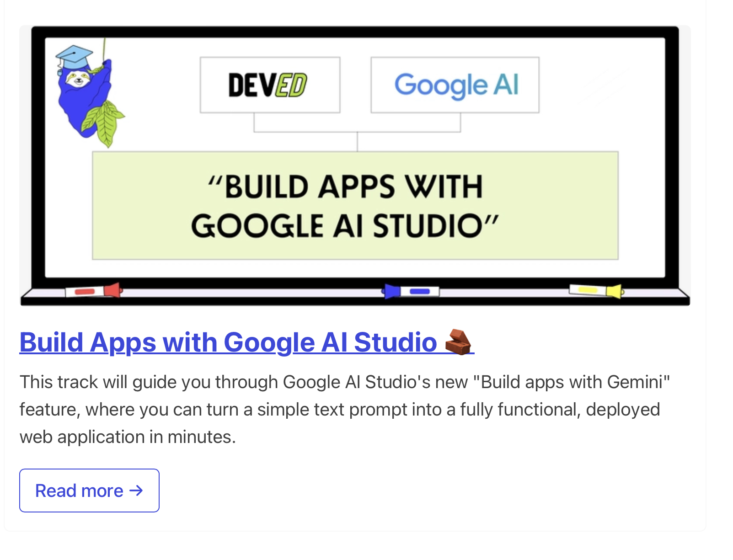Image resolution: width=733 pixels, height=560 pixels.
Task: Click the whiteboard banner thumbnail image
Action: pyautogui.click(x=355, y=165)
